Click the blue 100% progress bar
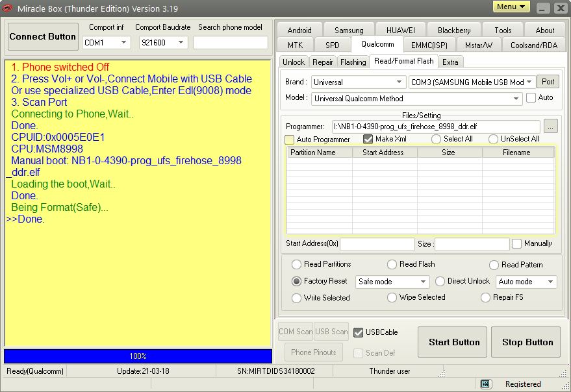The height and width of the screenshot is (392, 571). 138,356
